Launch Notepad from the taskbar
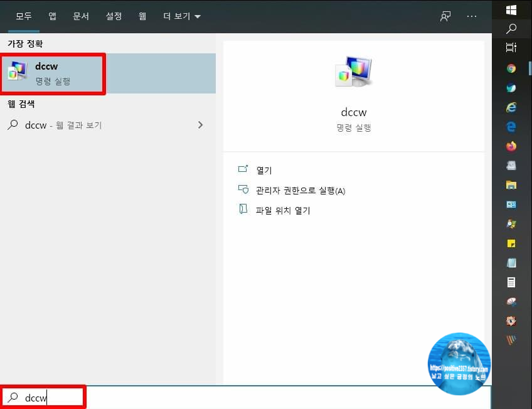Viewport: 532px width, 409px height. 511,263
